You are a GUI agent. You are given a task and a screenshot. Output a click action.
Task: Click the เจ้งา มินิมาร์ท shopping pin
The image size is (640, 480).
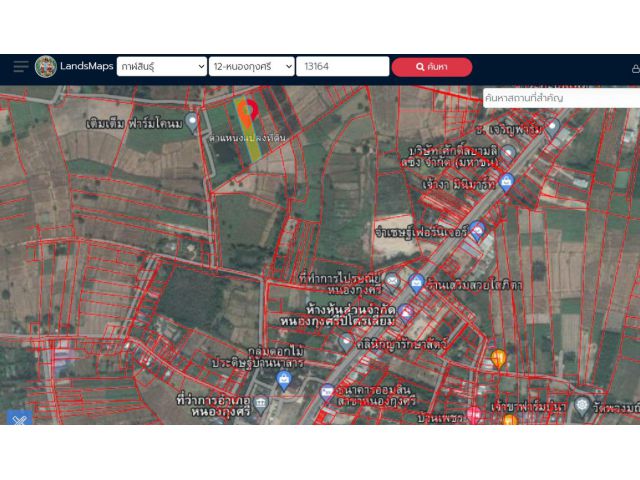point(506,182)
